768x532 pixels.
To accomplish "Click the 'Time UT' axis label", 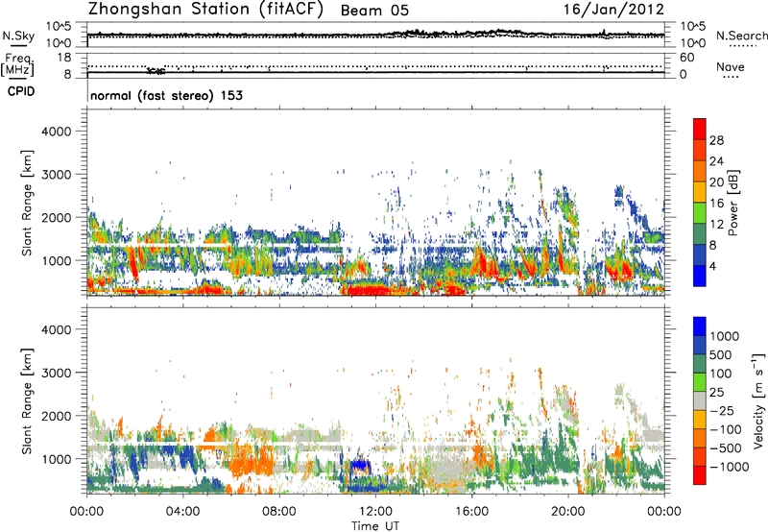I will pos(375,526).
